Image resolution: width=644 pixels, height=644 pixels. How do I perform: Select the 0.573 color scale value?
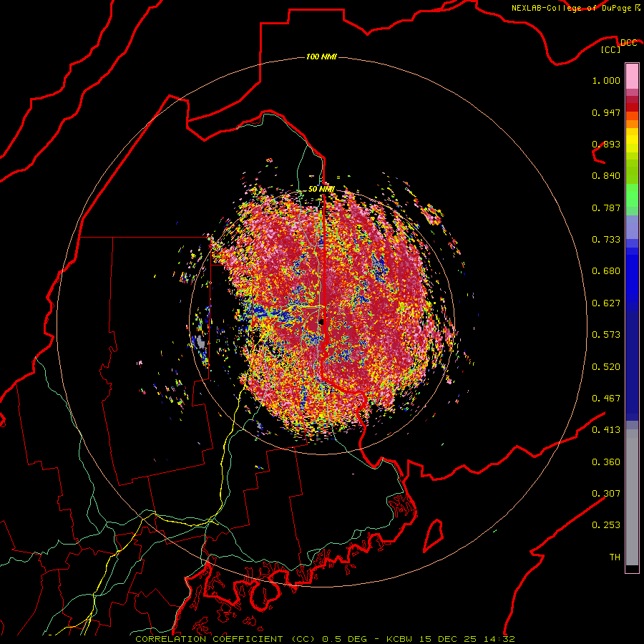(606, 335)
